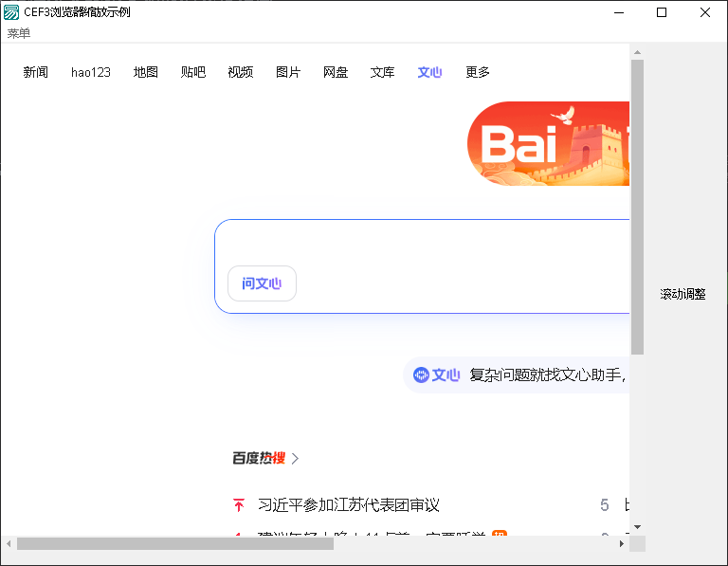Open the 新闻 link

click(36, 72)
